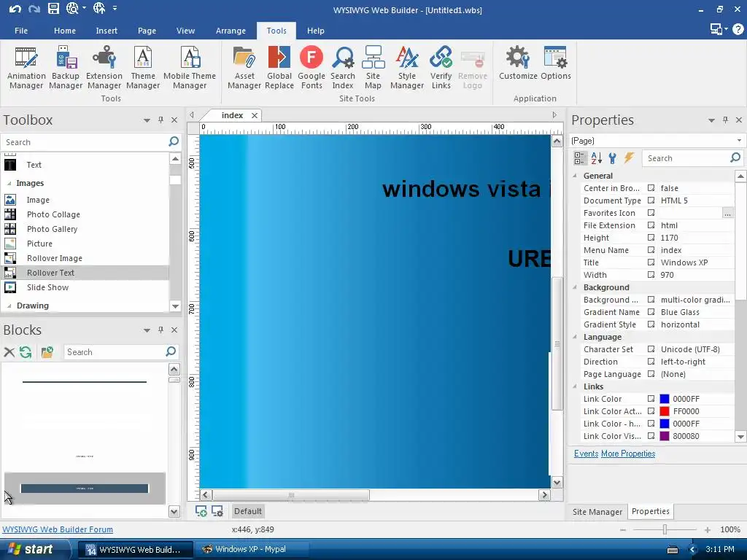Switch to the Home ribbon tab

65,31
